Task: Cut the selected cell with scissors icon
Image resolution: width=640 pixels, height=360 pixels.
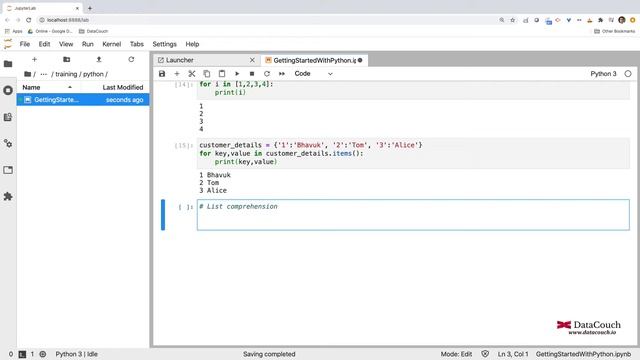Action: (x=191, y=74)
